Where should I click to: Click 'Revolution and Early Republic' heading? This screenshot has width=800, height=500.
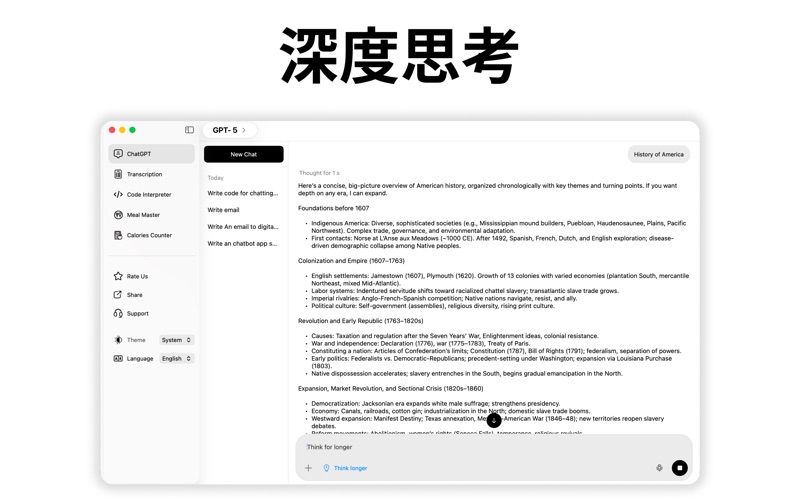[361, 321]
